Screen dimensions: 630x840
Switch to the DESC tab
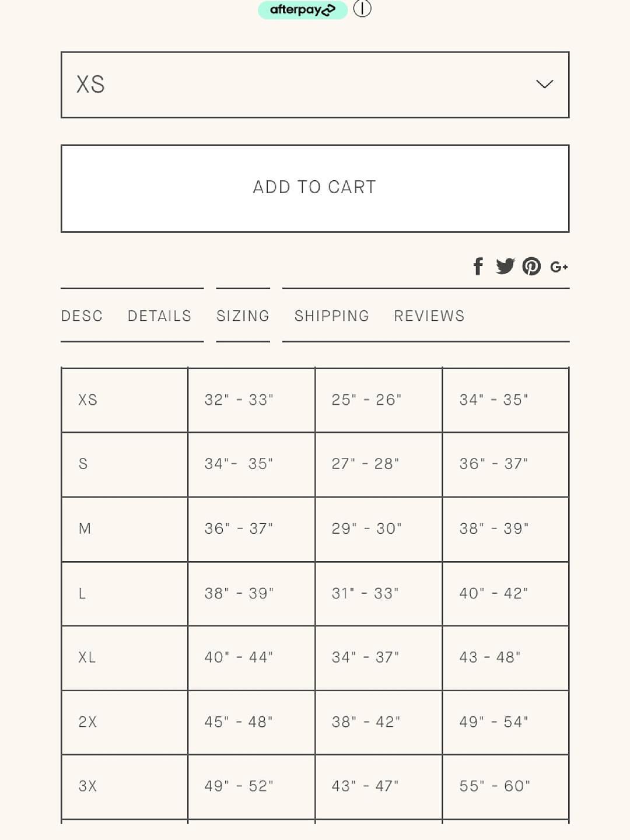click(x=82, y=316)
